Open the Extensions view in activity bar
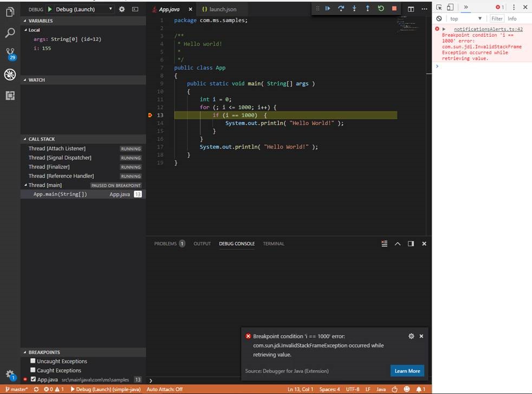The height and width of the screenshot is (394, 532). pyautogui.click(x=10, y=96)
